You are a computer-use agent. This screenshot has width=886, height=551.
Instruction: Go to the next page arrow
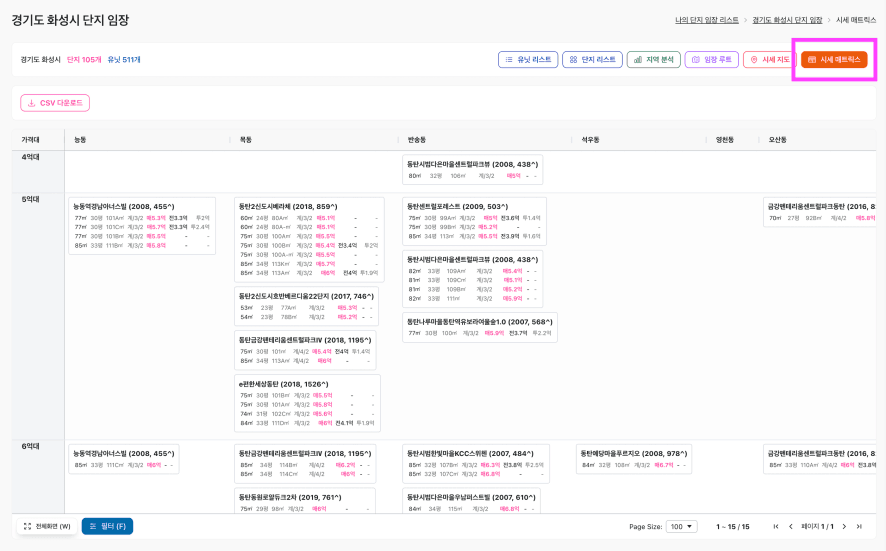(x=844, y=526)
